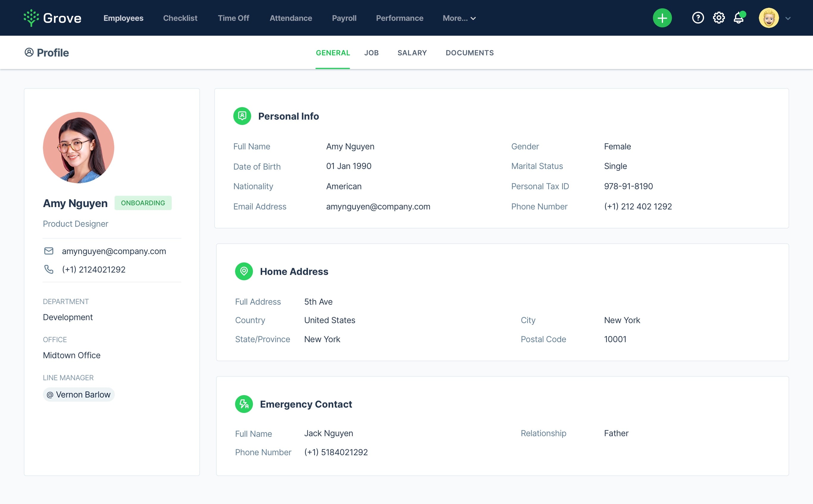Click the phone icon in the sidebar
The height and width of the screenshot is (504, 813).
coord(49,269)
